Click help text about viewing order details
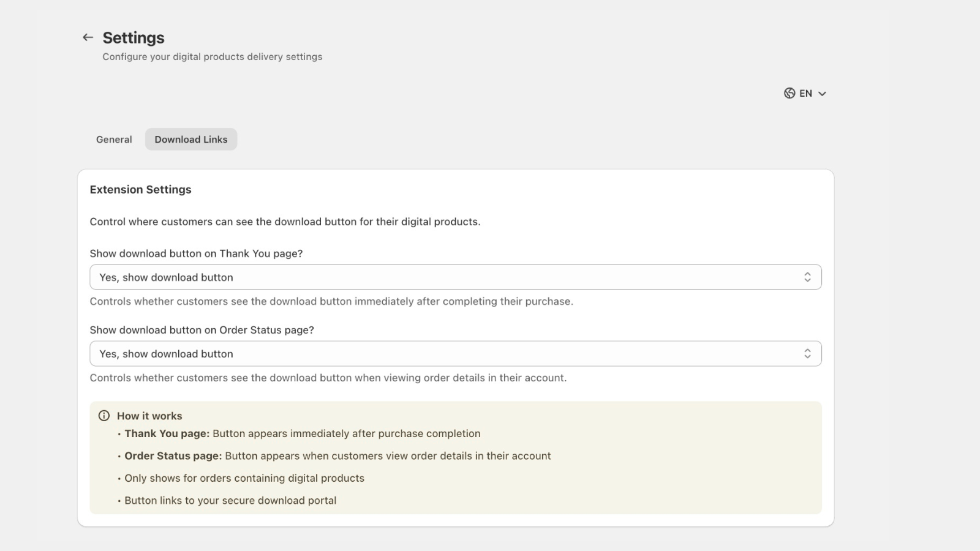The height and width of the screenshot is (551, 980). tap(328, 378)
